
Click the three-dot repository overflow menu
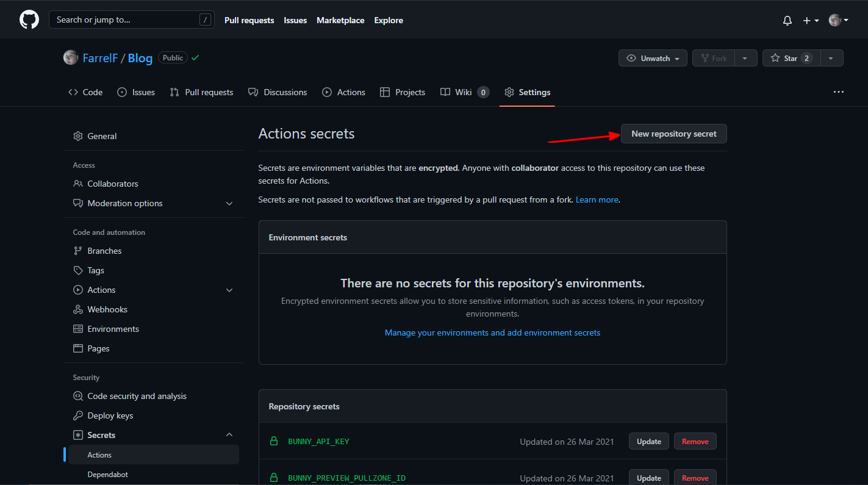(x=839, y=92)
